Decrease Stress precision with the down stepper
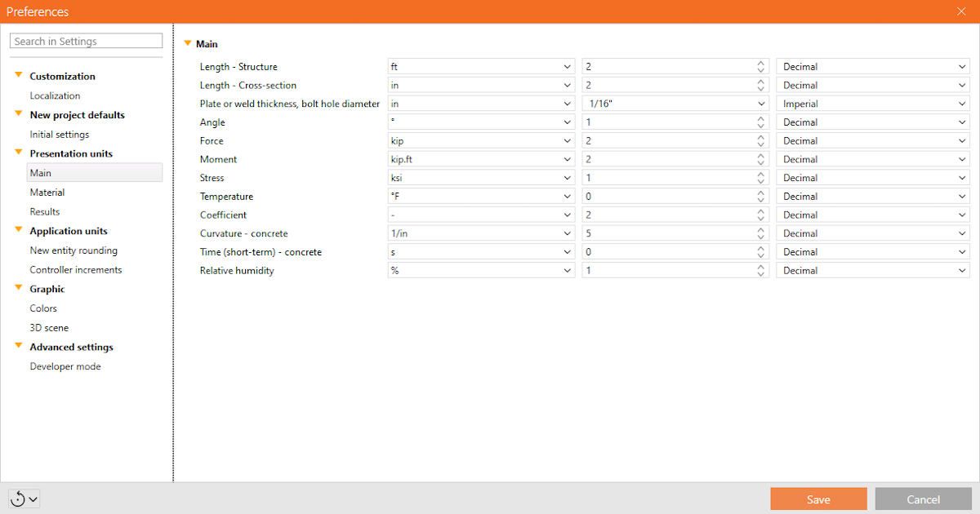Viewport: 980px width, 514px height. tap(760, 180)
